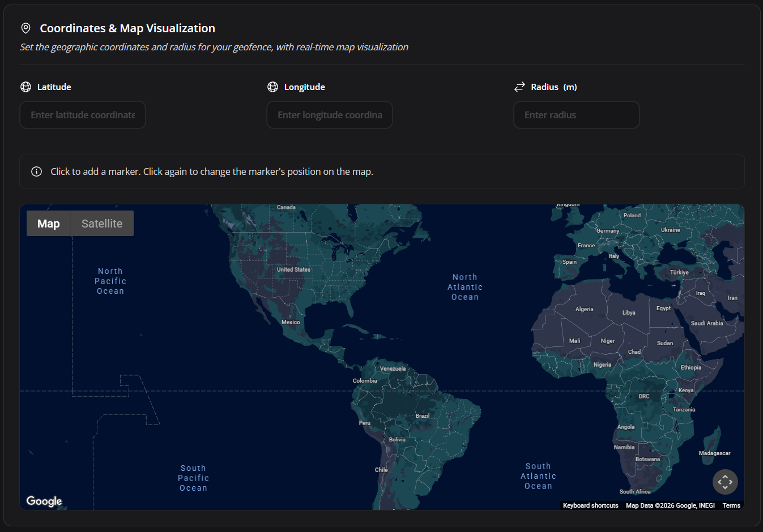
Task: Click the Libya label on the map
Action: [x=629, y=312]
